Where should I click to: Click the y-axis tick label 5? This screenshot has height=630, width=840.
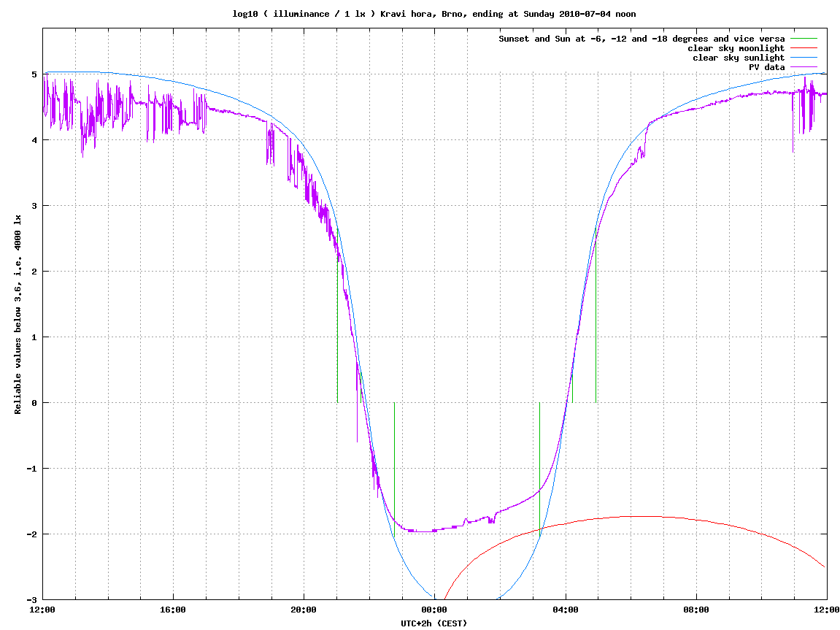(x=34, y=74)
